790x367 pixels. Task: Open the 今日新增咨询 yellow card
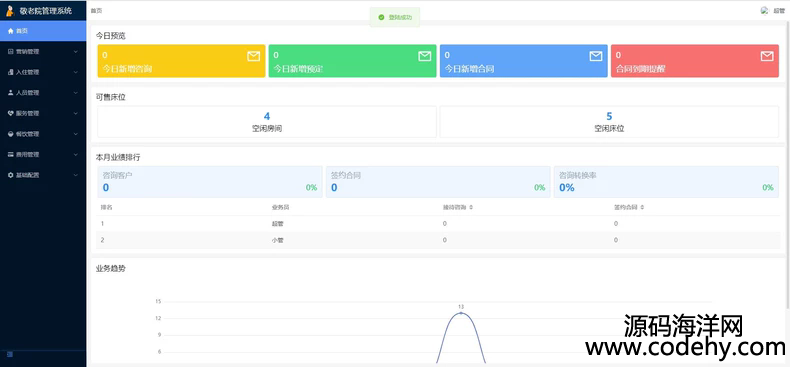click(x=181, y=61)
